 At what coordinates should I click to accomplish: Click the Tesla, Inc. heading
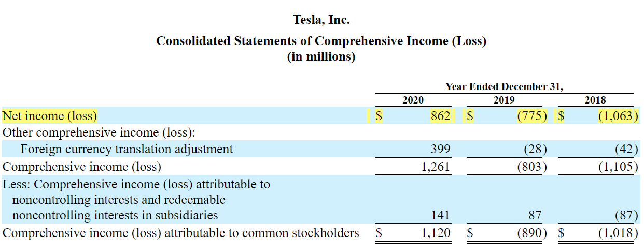point(321,20)
